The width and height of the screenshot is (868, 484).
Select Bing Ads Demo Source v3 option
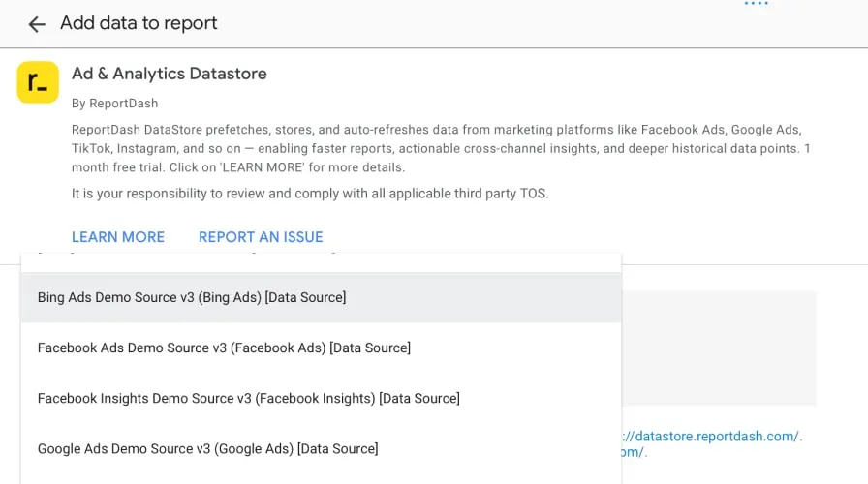click(321, 297)
